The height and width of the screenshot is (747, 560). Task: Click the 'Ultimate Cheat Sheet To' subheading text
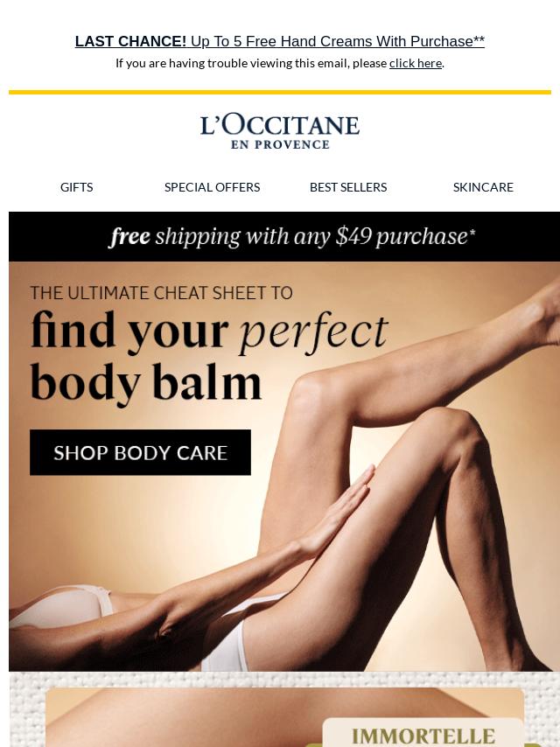coord(162,292)
